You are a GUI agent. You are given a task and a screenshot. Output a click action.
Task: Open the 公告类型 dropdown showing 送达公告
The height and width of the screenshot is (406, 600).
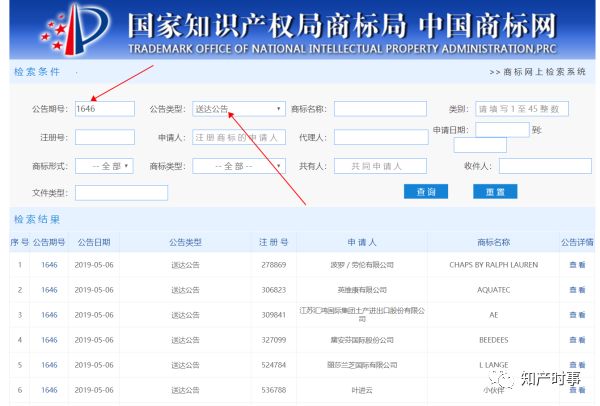238,109
